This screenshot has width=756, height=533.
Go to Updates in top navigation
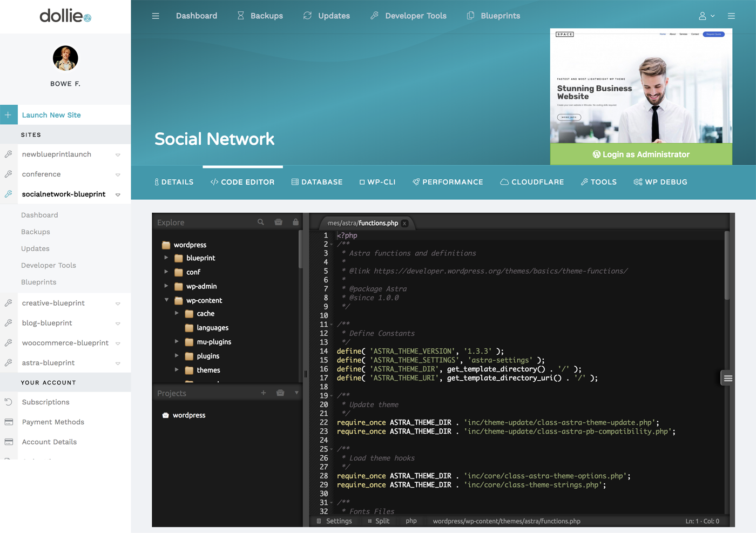point(326,16)
